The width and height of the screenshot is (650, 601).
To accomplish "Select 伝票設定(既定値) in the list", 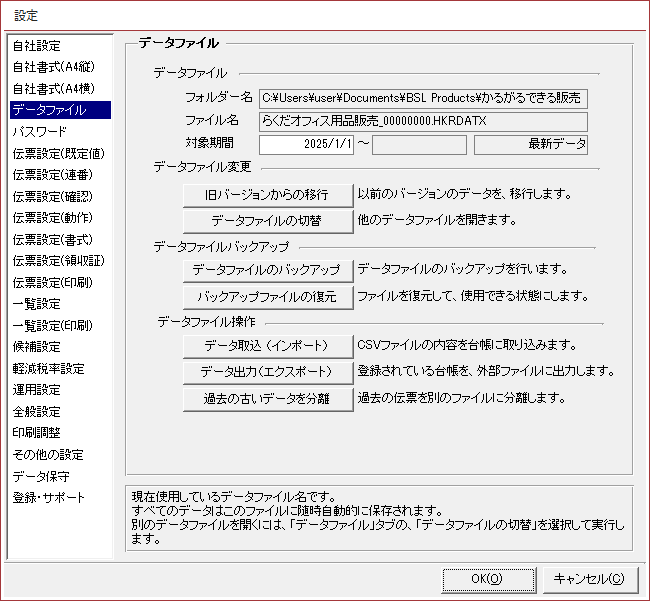I will (58, 154).
